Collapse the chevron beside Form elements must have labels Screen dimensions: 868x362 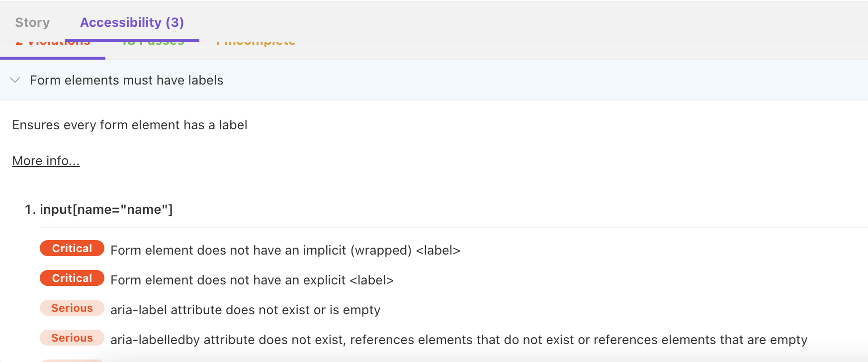coord(15,80)
